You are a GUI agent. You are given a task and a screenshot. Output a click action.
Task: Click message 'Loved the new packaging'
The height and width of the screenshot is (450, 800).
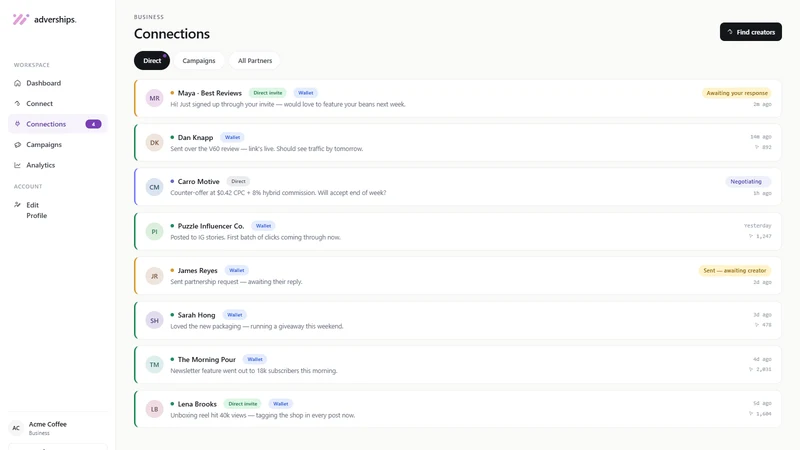257,326
